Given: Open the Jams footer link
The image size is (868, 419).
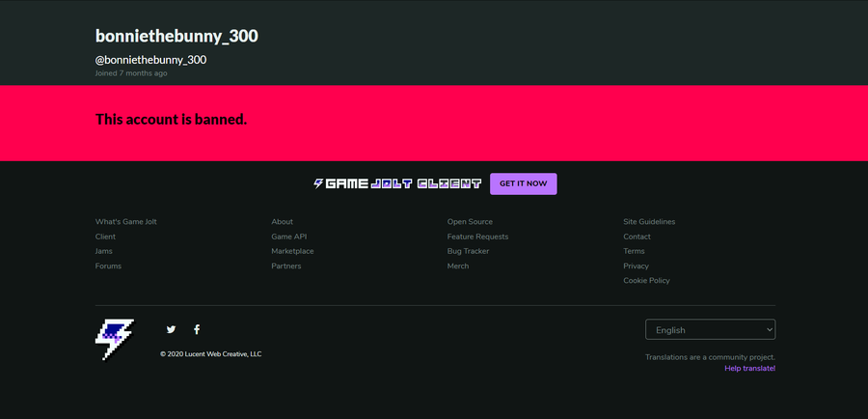Looking at the screenshot, I should click(x=103, y=251).
